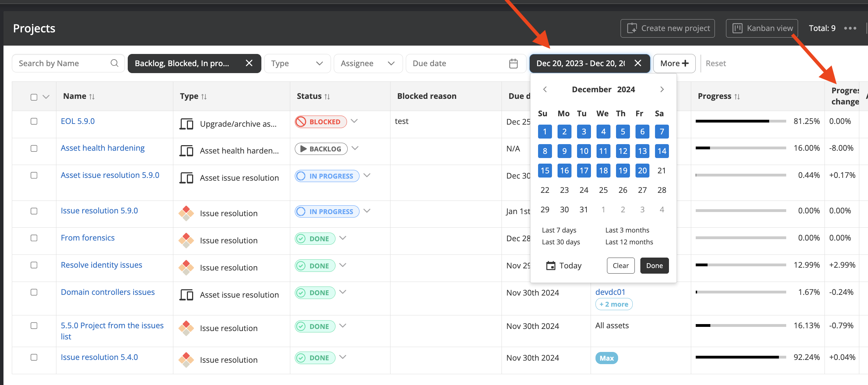Open the Asset health hardening project link
This screenshot has height=385, width=868.
tap(102, 148)
